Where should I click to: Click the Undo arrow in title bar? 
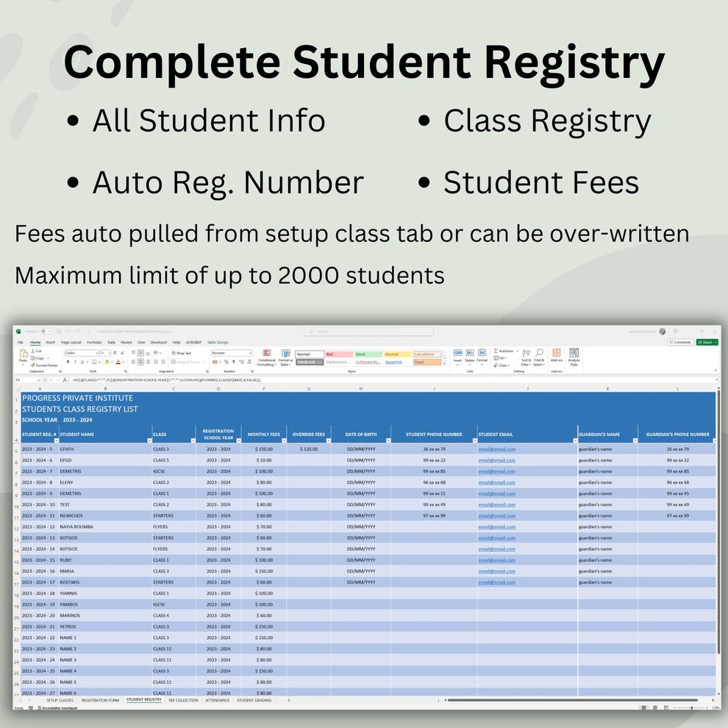pos(68,332)
